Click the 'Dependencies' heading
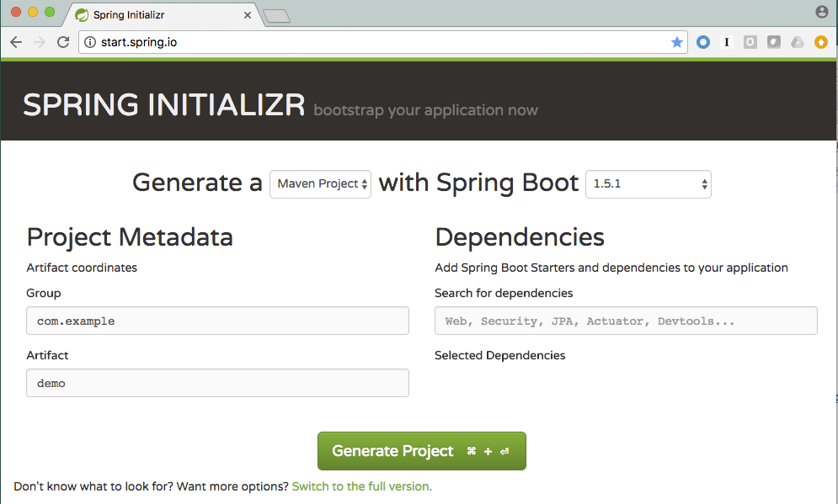 coord(520,237)
